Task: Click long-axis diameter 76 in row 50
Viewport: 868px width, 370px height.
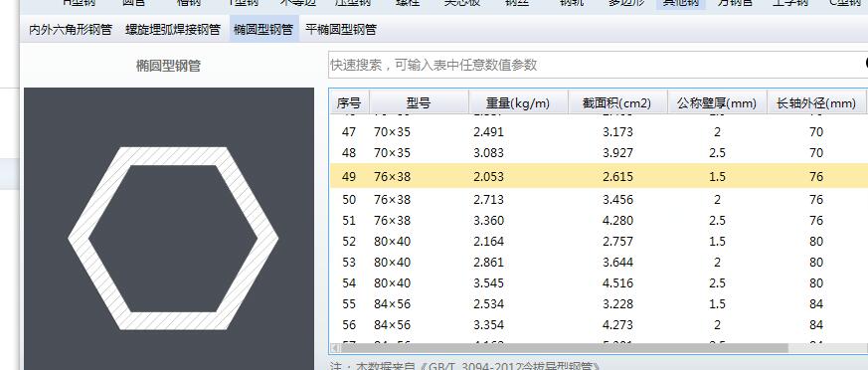Action: 816,199
